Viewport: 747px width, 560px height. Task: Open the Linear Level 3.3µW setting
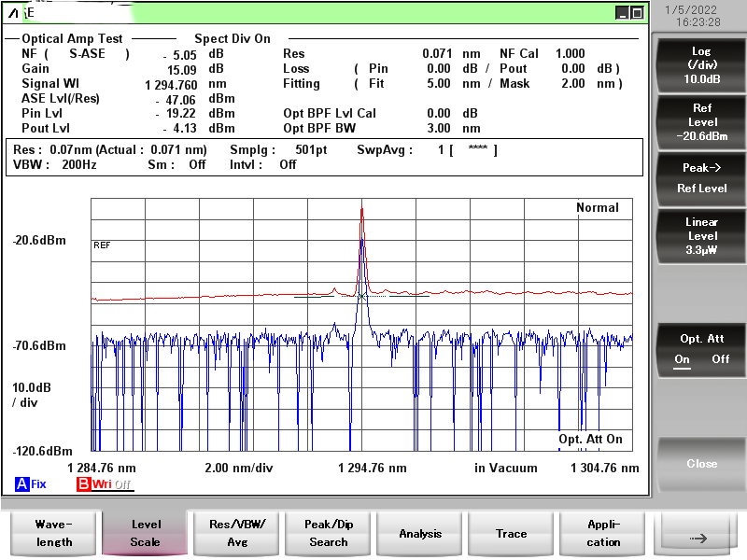click(701, 236)
